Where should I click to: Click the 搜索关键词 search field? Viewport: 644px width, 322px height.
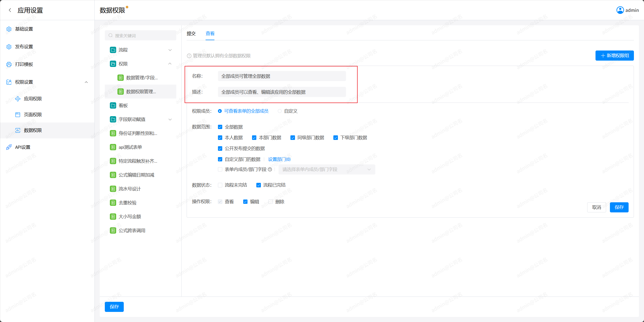point(140,36)
